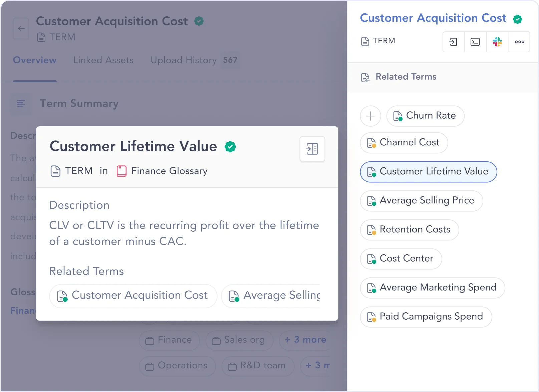
Task: Click the Sales org tag
Action: click(239, 340)
